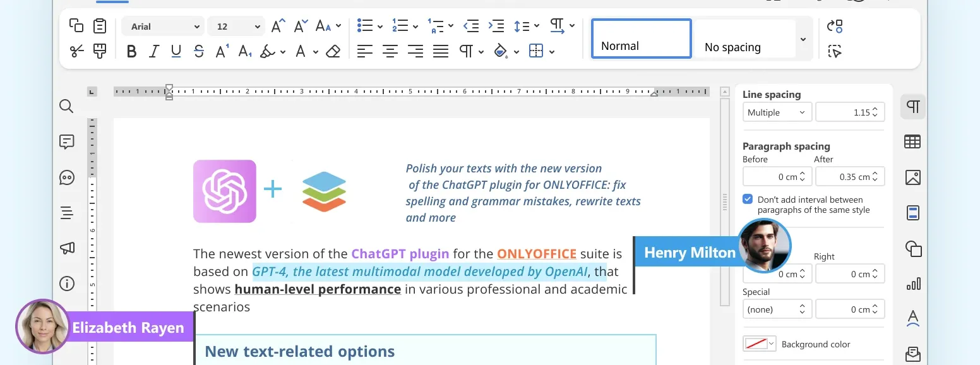Justify the paragraph text
Image resolution: width=980 pixels, height=365 pixels.
coord(441,52)
